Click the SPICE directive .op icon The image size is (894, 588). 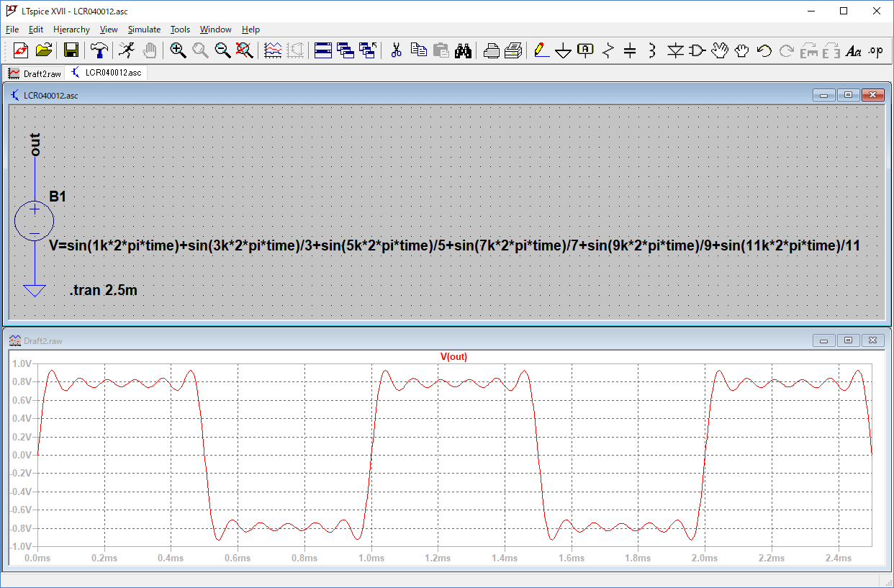point(875,50)
